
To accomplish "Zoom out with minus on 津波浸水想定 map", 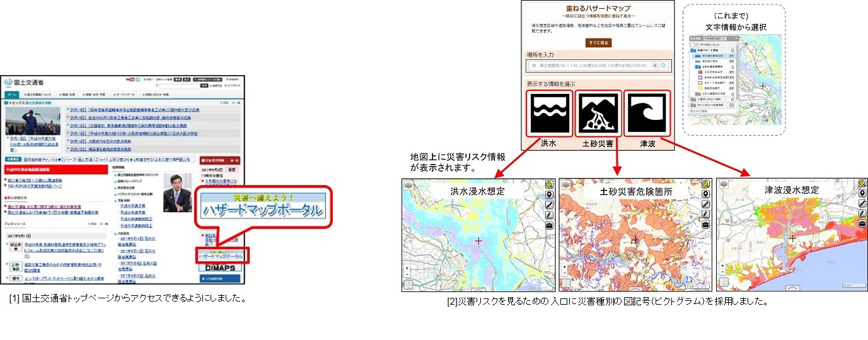I will pos(722,272).
